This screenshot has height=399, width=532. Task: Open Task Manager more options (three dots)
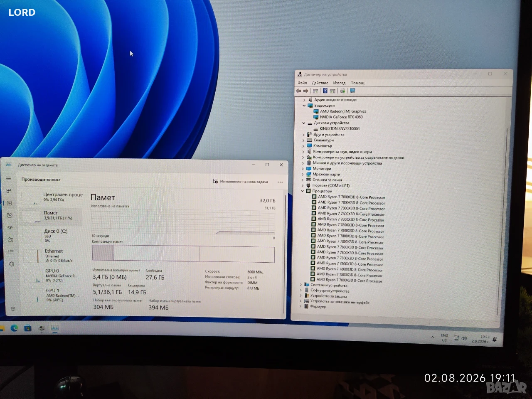[x=280, y=182]
